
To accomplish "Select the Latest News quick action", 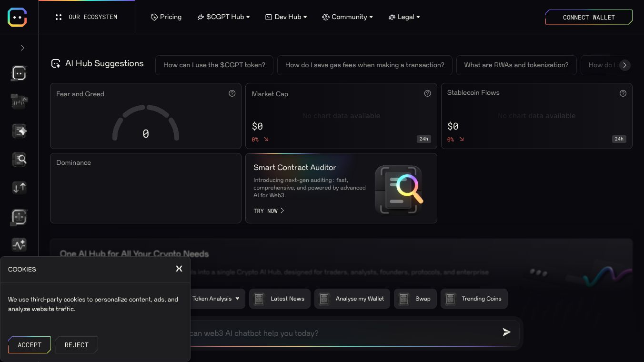I will click(280, 299).
